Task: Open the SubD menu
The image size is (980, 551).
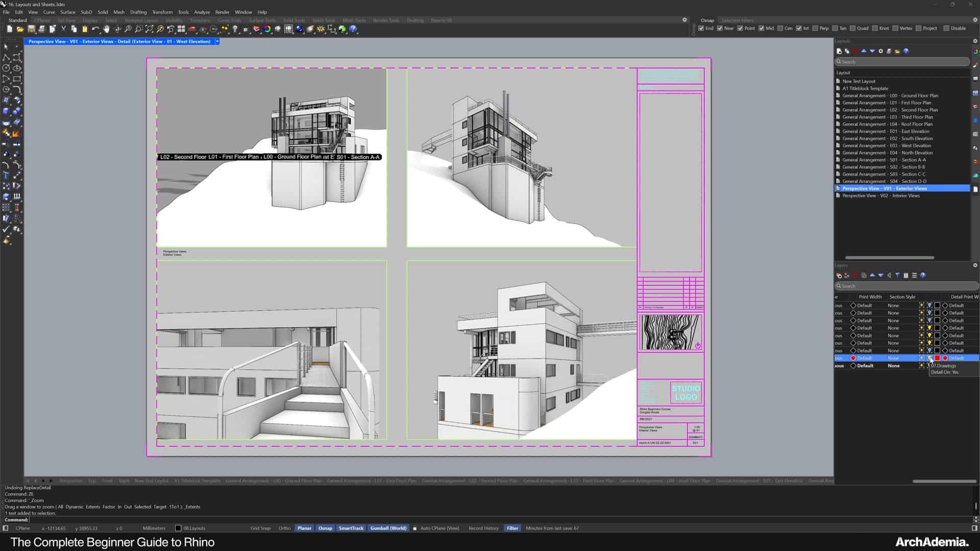Action: (x=86, y=12)
